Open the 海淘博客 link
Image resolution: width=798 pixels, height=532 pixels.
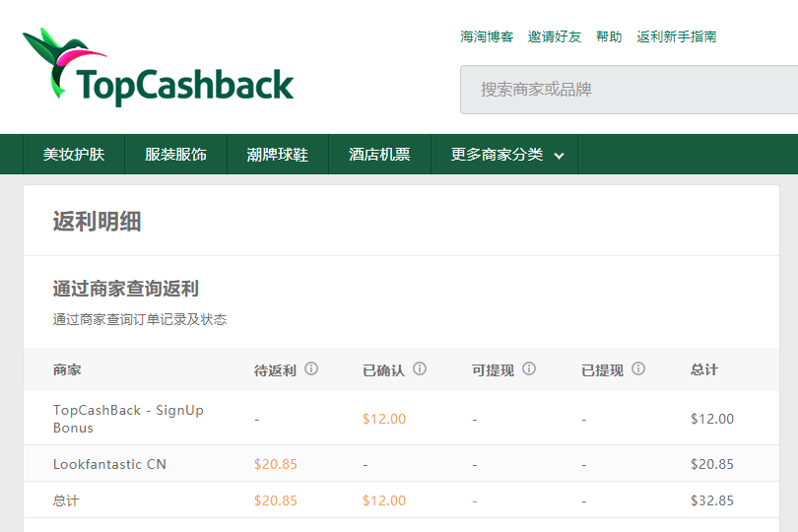coord(487,36)
